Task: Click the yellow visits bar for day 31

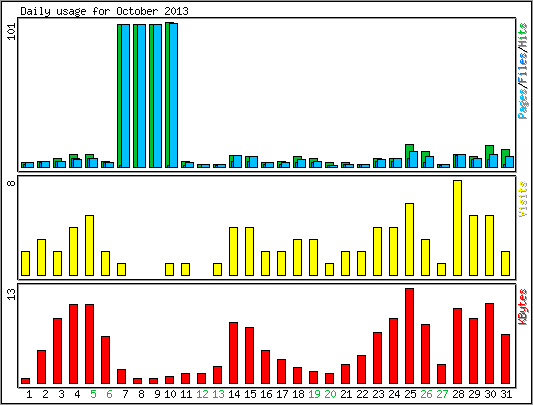Action: pyautogui.click(x=505, y=264)
